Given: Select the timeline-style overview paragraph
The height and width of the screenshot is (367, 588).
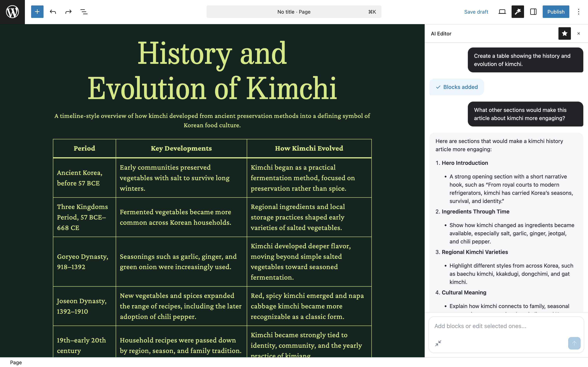Looking at the screenshot, I should click(x=212, y=120).
